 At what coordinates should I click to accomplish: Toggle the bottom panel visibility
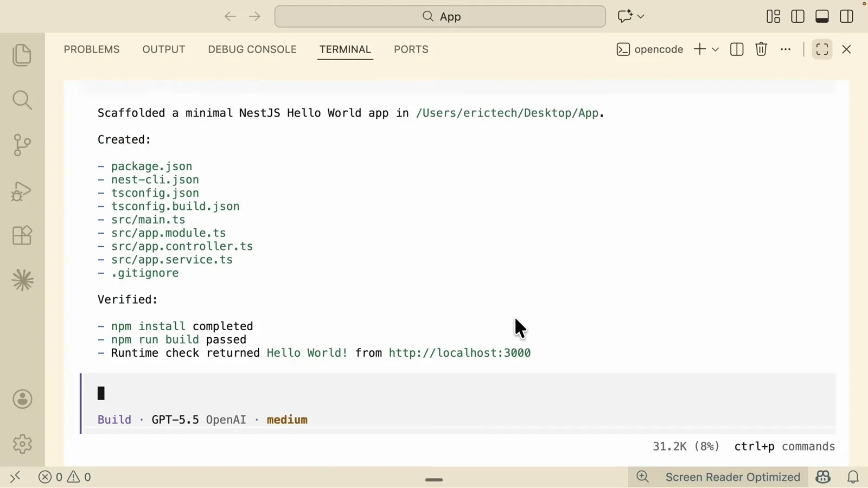tap(822, 16)
